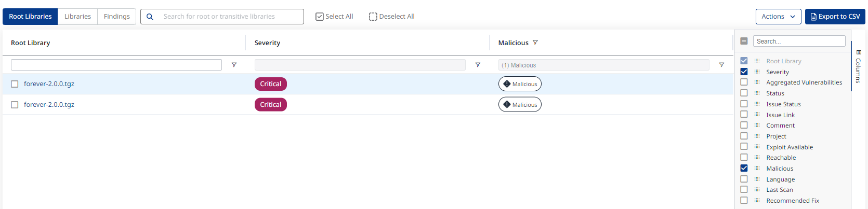Click the search magnifier icon
The height and width of the screenshot is (209, 868).
(x=150, y=17)
